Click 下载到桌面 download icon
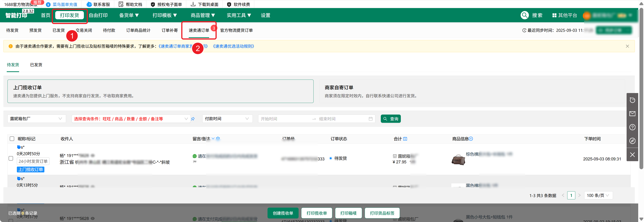This screenshot has height=222, width=644. click(193, 4)
